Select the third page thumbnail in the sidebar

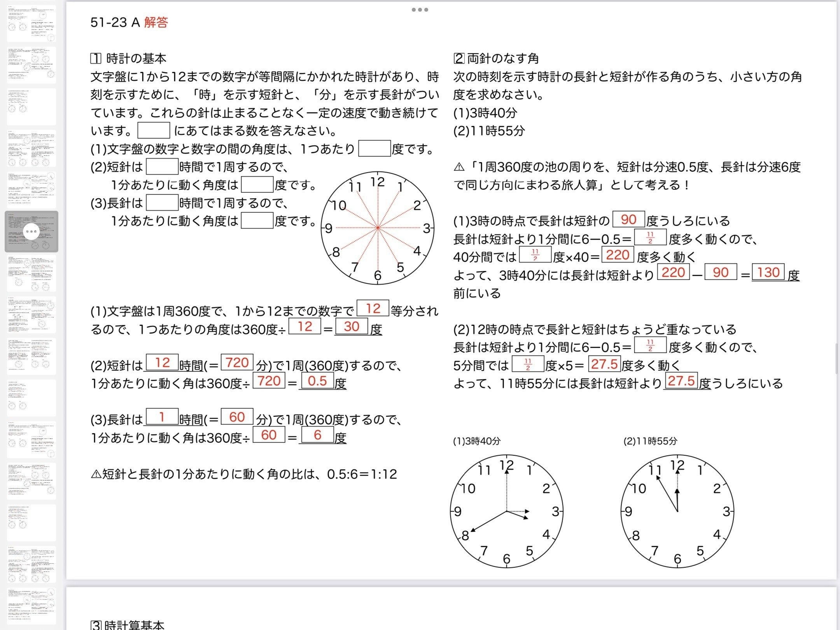click(31, 107)
